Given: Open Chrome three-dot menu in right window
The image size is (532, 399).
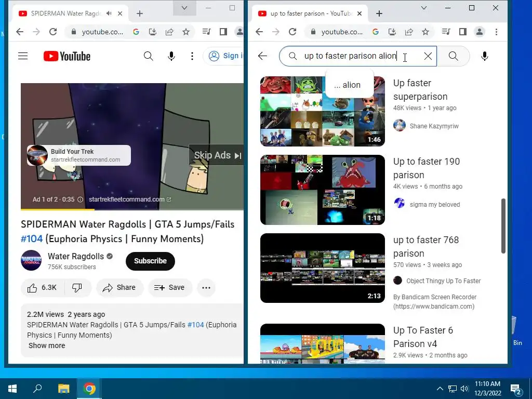Looking at the screenshot, I should click(496, 32).
